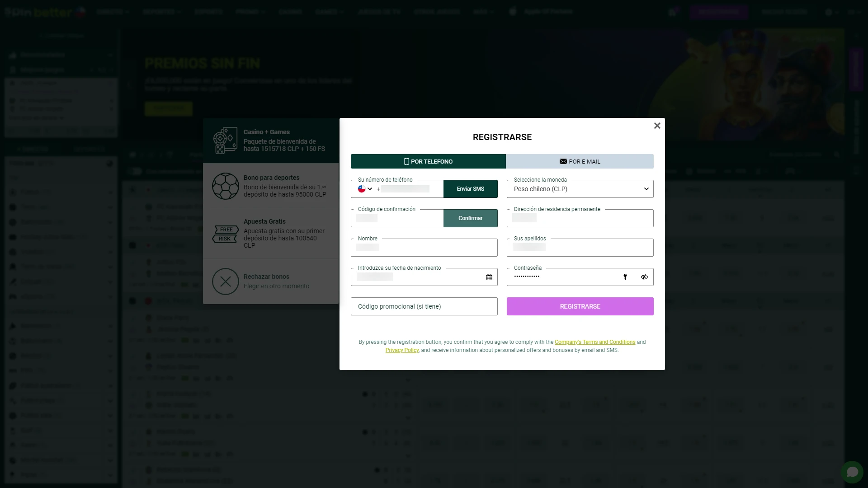
Task: Click the chat bubble icon bottom right
Action: 852,472
